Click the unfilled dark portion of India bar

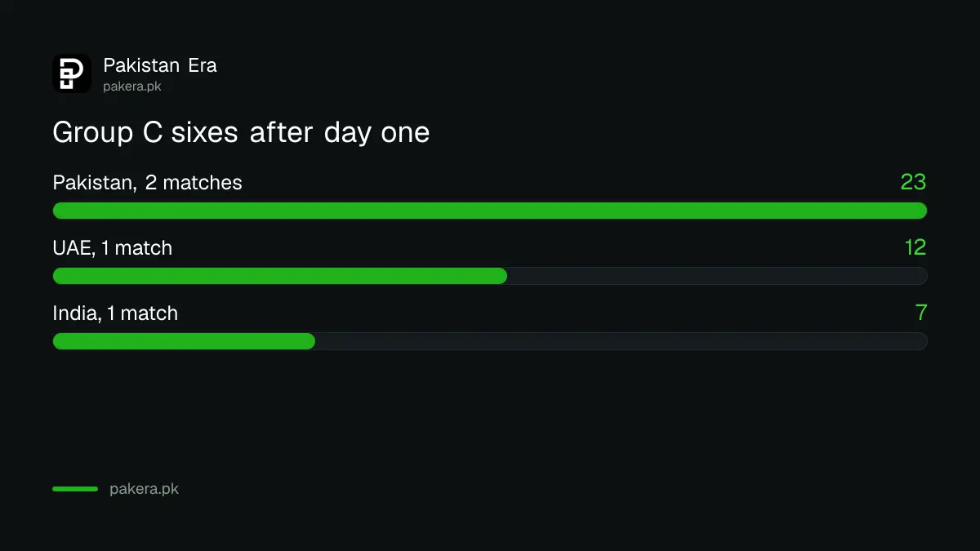[621, 341]
